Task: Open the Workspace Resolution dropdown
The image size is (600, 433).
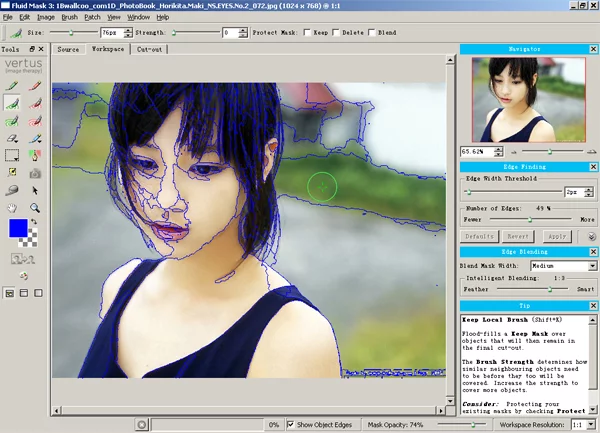Action: pyautogui.click(x=584, y=425)
